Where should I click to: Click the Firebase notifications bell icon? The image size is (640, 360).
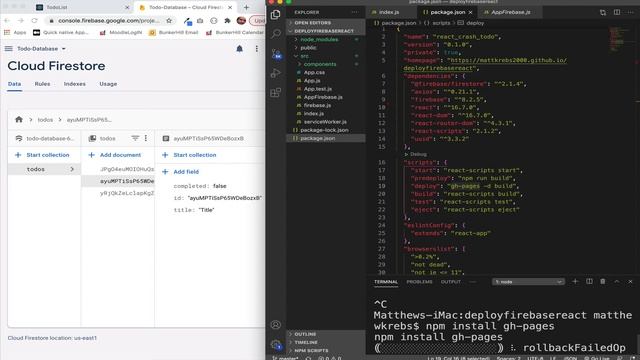[x=240, y=49]
